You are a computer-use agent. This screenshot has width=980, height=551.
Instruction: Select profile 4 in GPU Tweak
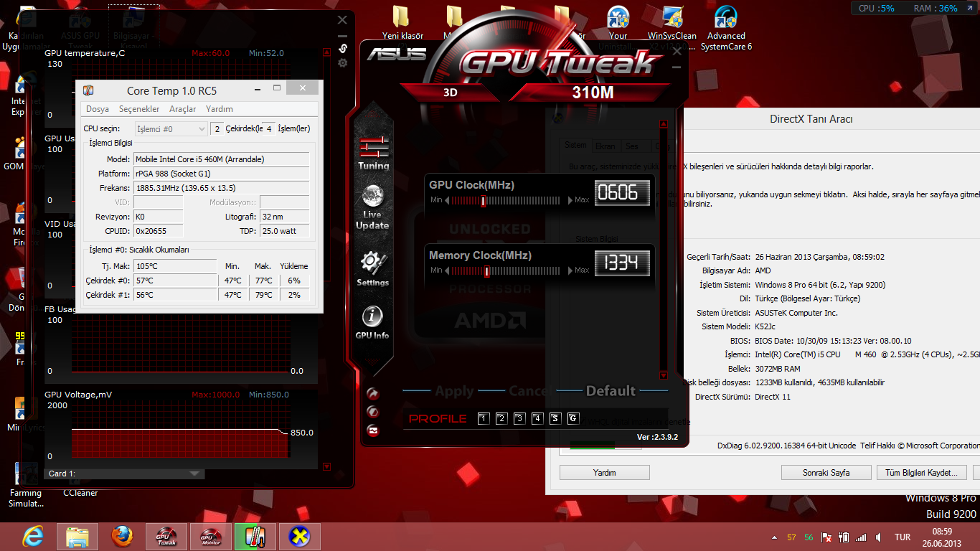tap(537, 418)
